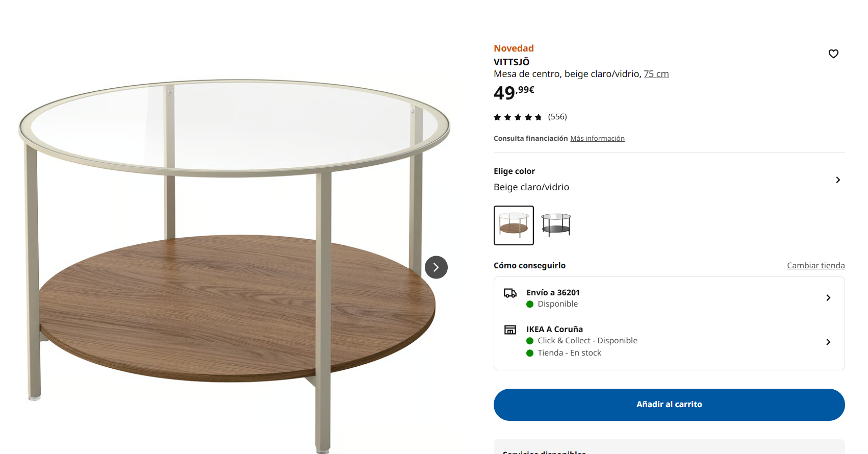Click Cambiar tienda link
The width and height of the screenshot is (868, 454).
[x=816, y=265]
